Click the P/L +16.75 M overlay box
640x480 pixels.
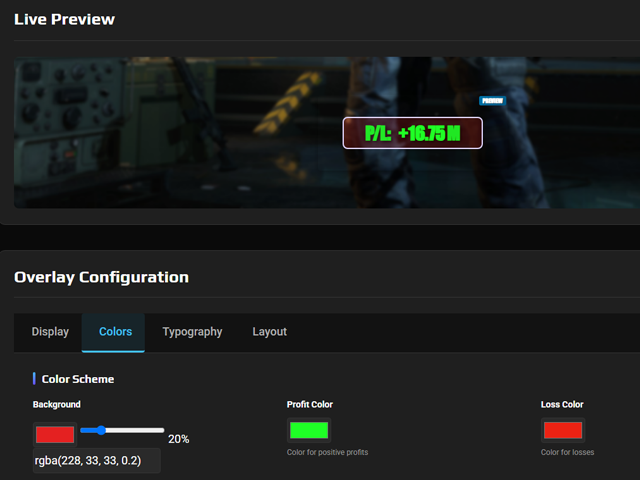click(412, 133)
